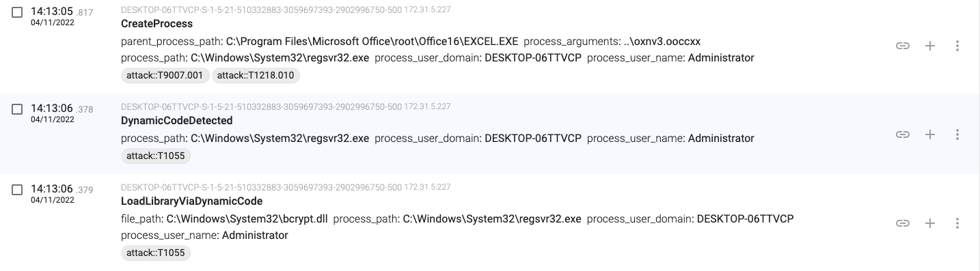Select attack::T1055 tag under DynamicCodeDetected

tap(156, 156)
